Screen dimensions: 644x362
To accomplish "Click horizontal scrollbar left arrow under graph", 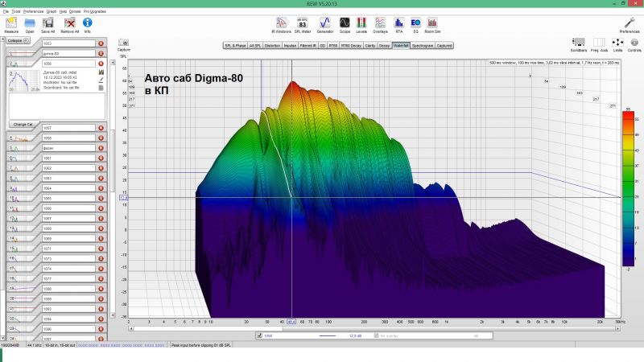I will (131, 329).
